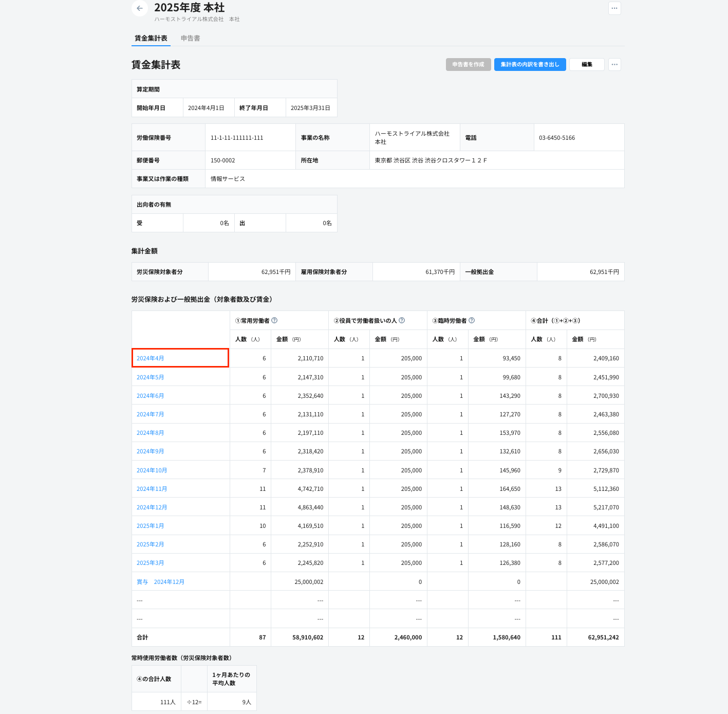728x714 pixels.
Task: Click the 2024年10月 link
Action: (x=152, y=470)
